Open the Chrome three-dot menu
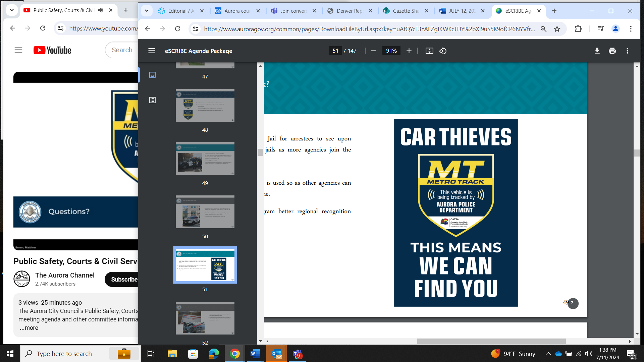 coord(631,29)
